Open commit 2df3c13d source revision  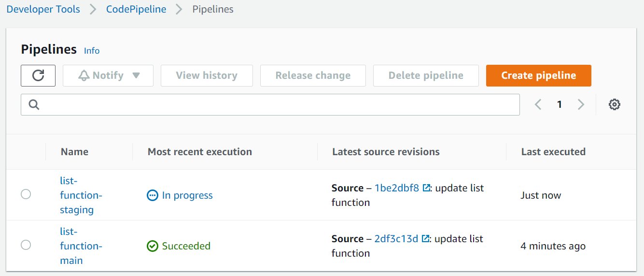pyautogui.click(x=396, y=239)
